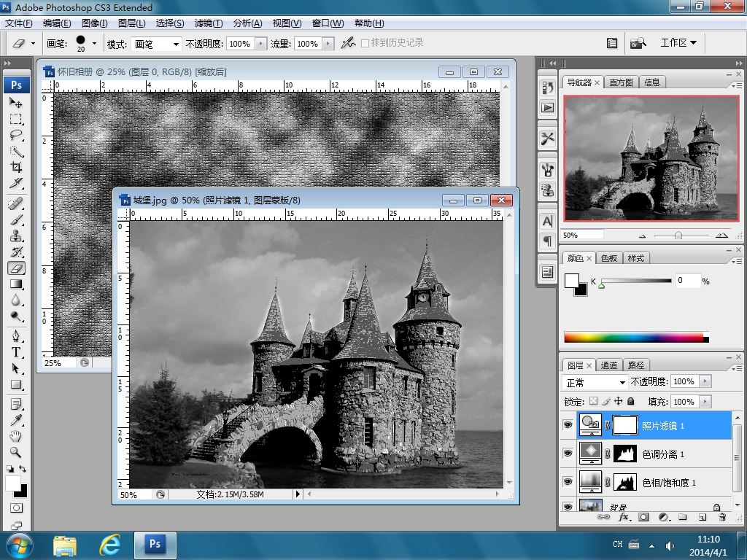Select the Type tool
Viewport: 747px width, 560px height.
click(x=16, y=352)
